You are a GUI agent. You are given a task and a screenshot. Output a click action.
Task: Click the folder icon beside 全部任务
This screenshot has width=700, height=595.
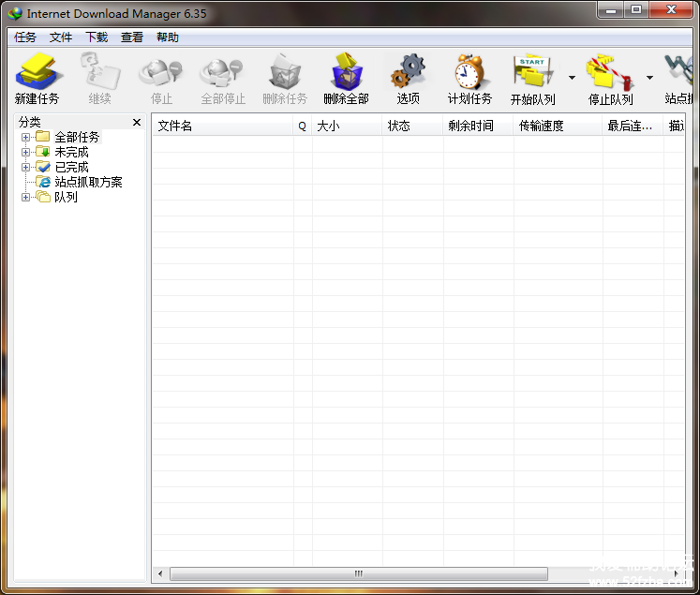[x=43, y=136]
